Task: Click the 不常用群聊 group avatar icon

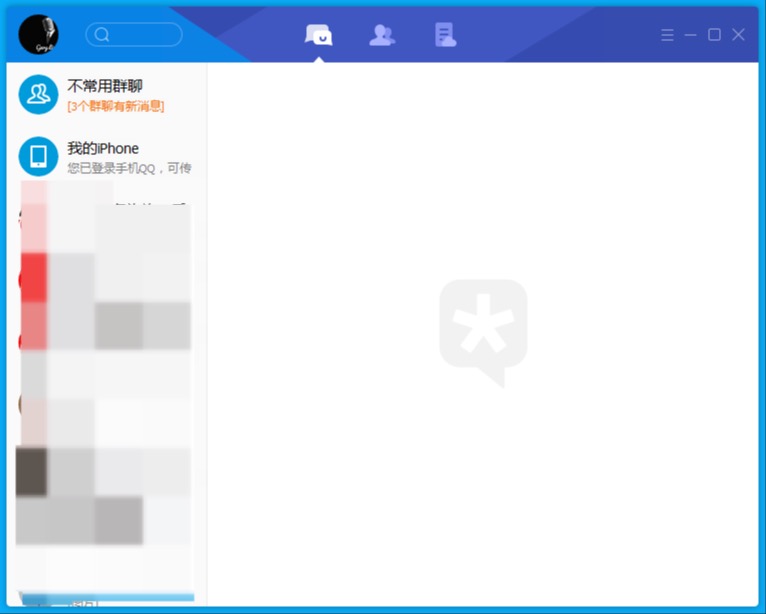Action: tap(38, 94)
